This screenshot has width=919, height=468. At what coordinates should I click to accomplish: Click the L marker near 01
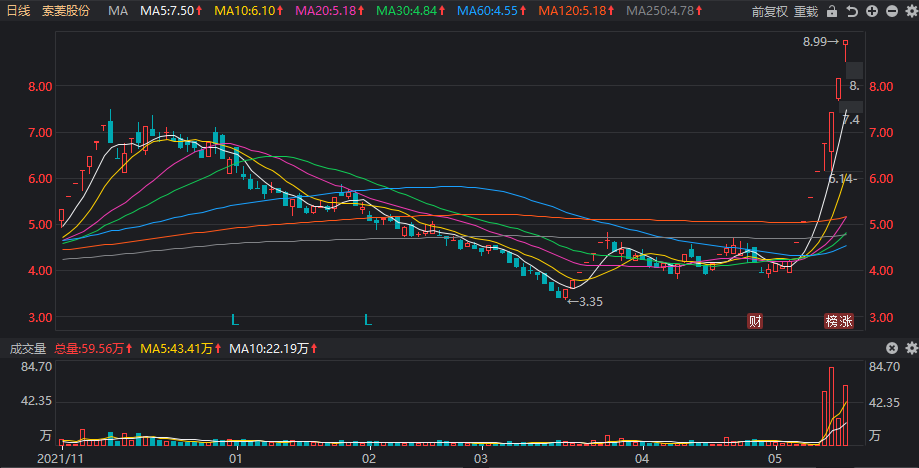point(235,320)
